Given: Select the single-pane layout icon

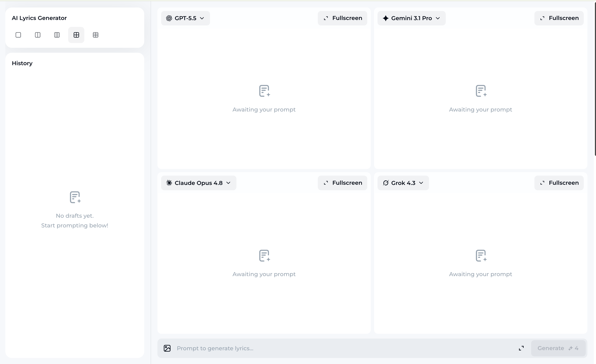Looking at the screenshot, I should tap(18, 35).
